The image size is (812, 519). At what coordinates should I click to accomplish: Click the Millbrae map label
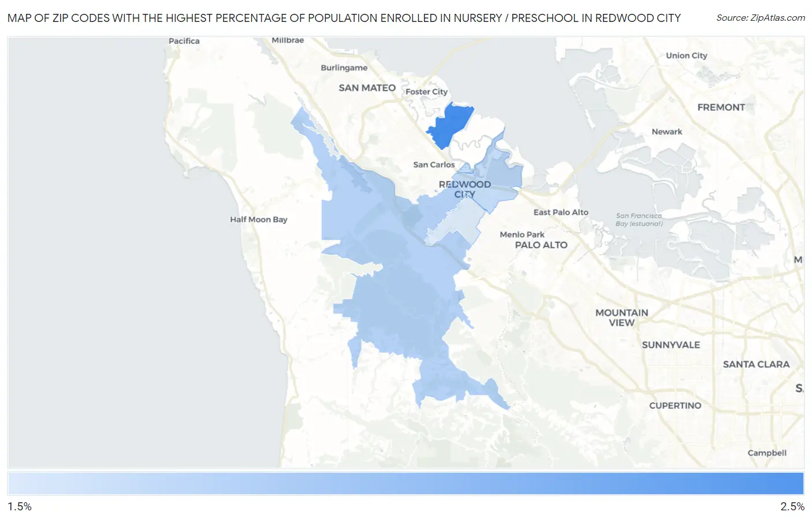pos(288,40)
